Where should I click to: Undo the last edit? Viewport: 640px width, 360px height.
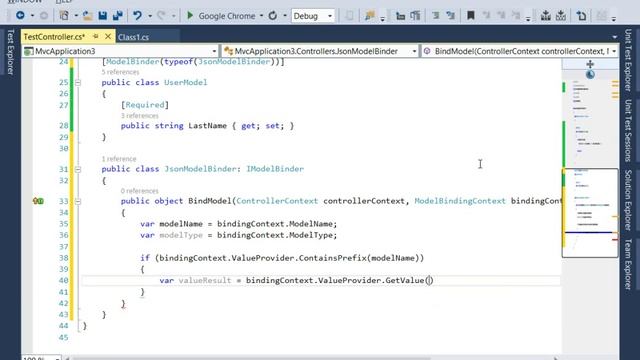point(137,16)
